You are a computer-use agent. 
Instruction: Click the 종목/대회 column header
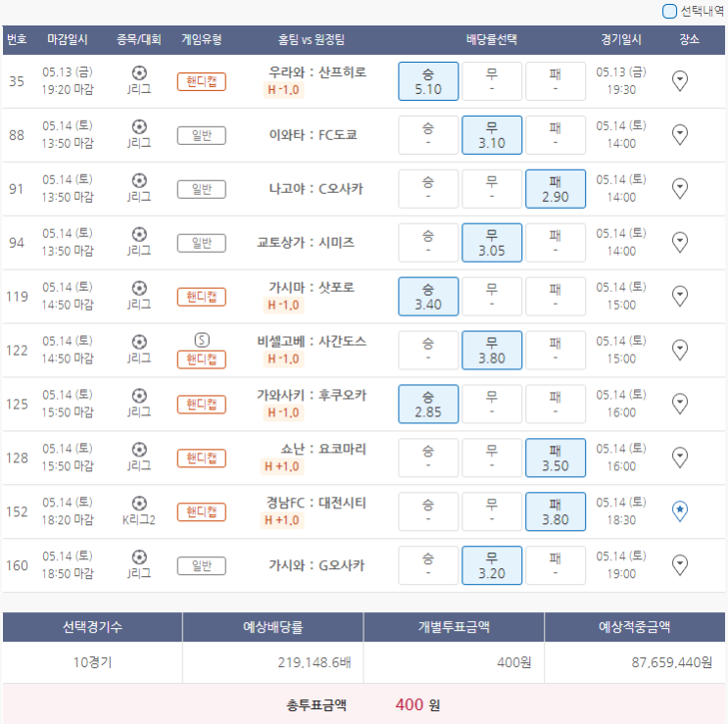(139, 39)
